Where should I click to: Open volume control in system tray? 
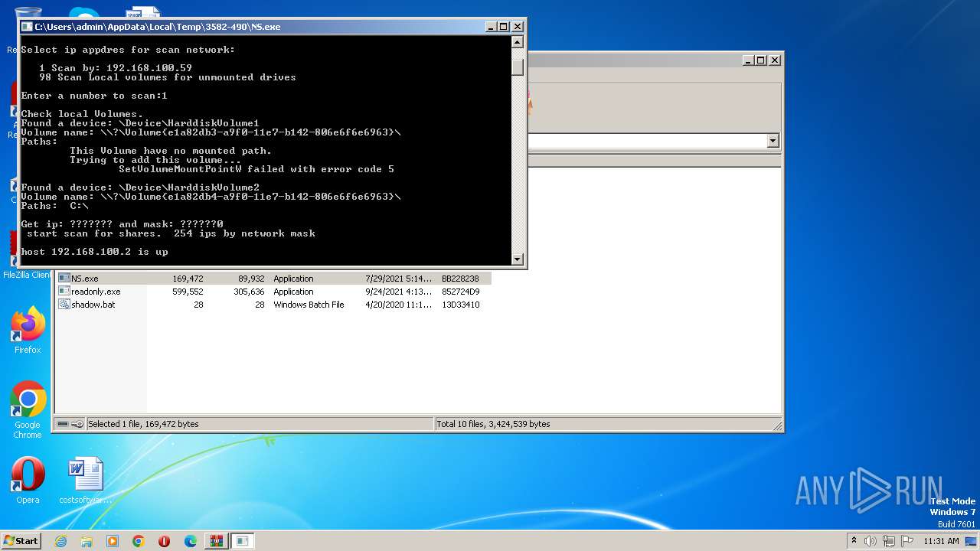click(x=871, y=541)
